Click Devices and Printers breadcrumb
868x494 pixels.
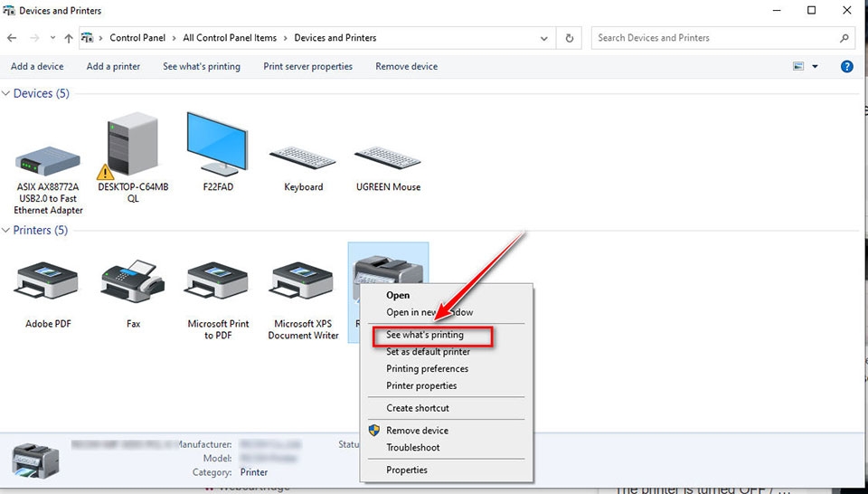335,38
